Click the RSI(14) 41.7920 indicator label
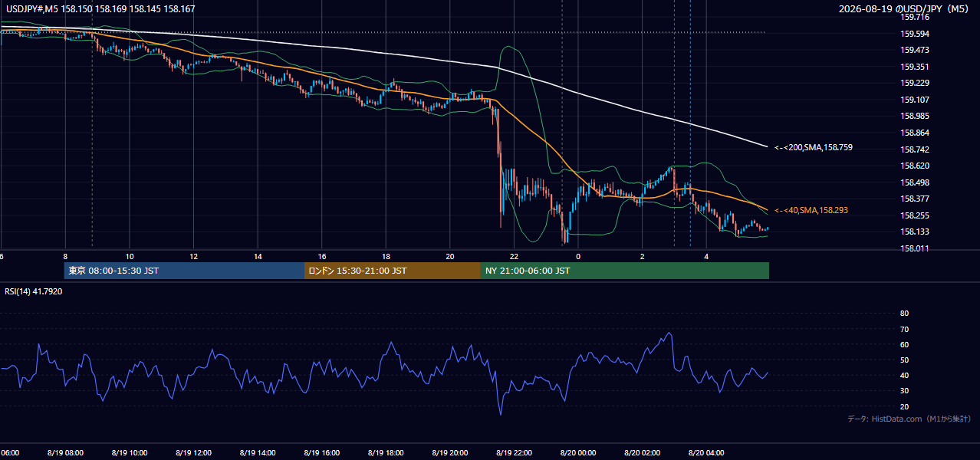This screenshot has height=460, width=980. click(33, 291)
